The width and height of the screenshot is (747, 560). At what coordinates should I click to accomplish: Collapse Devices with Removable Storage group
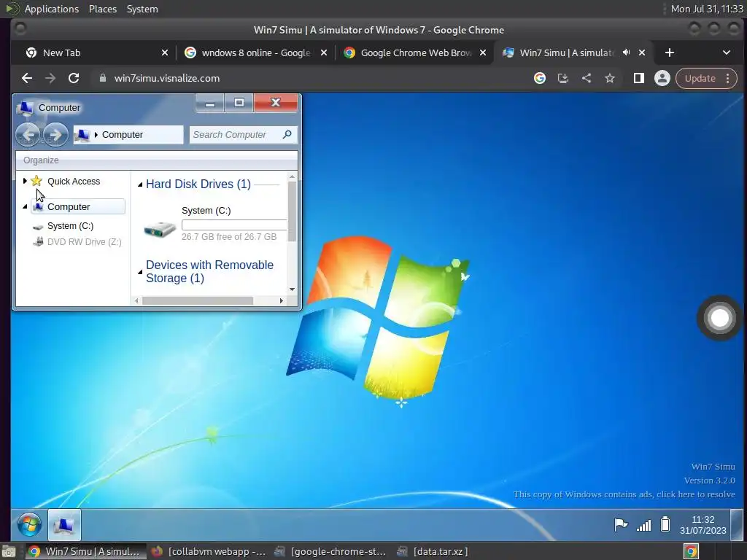tap(140, 272)
